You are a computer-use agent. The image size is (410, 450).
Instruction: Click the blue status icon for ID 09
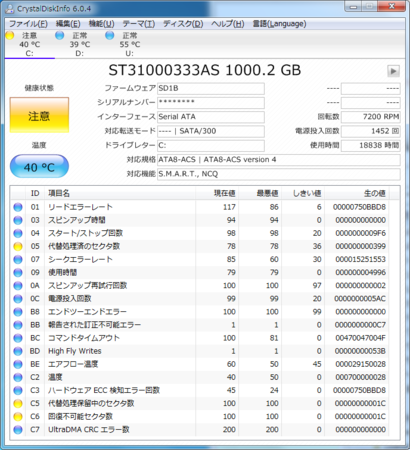[x=18, y=272]
